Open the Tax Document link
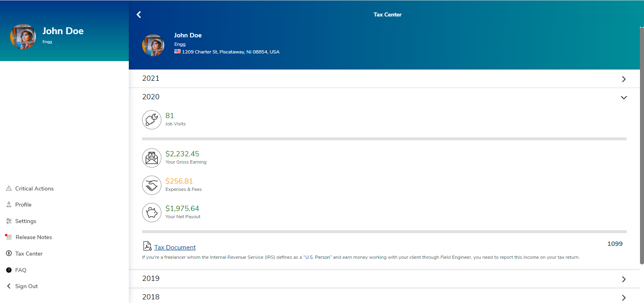The image size is (644, 303). [x=175, y=248]
